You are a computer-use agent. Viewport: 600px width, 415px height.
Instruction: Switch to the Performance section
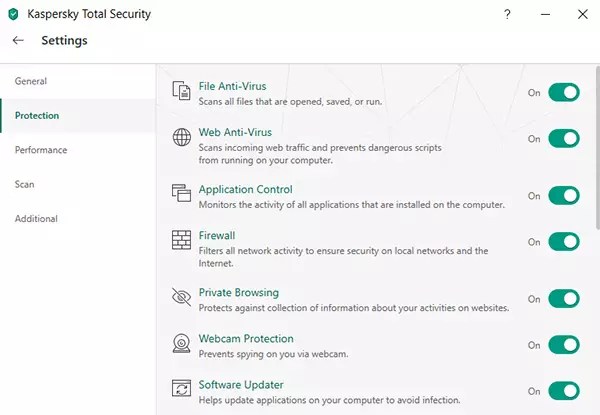[41, 150]
